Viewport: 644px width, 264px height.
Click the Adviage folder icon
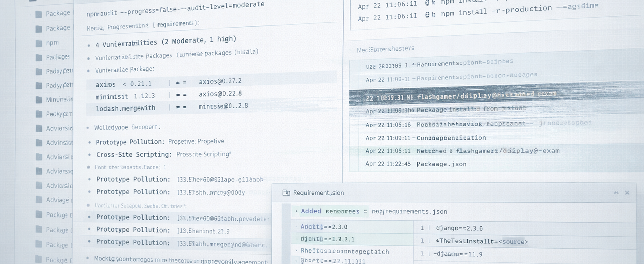[39, 200]
